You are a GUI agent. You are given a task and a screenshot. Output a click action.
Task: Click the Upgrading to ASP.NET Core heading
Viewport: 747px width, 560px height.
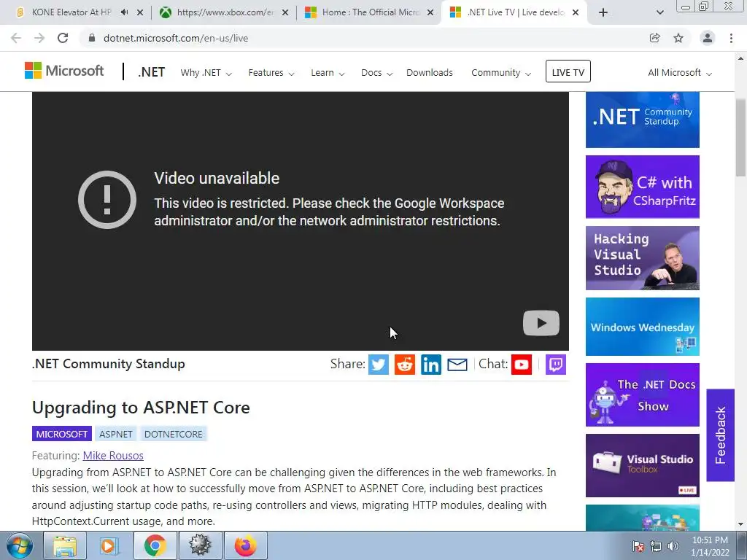(141, 408)
